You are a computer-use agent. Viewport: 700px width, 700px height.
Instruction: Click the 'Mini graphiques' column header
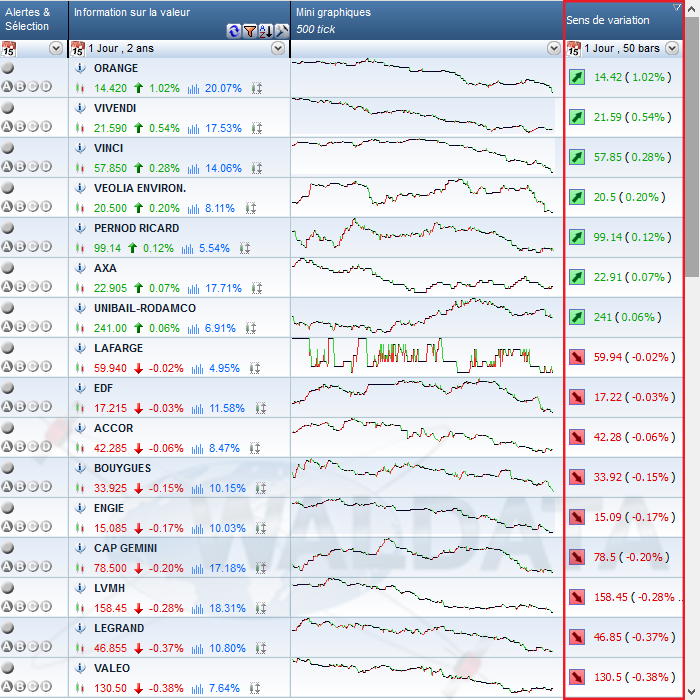pos(427,20)
